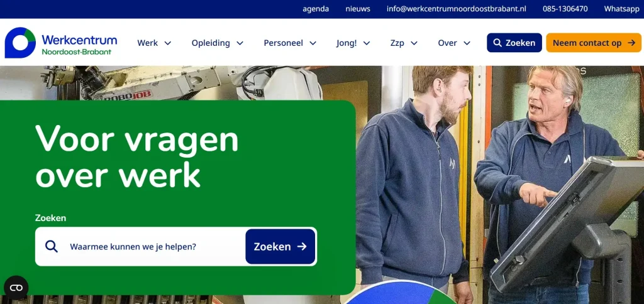Click the Voor vragen over werk heading
Screen dimensions: 644x304
pos(137,156)
